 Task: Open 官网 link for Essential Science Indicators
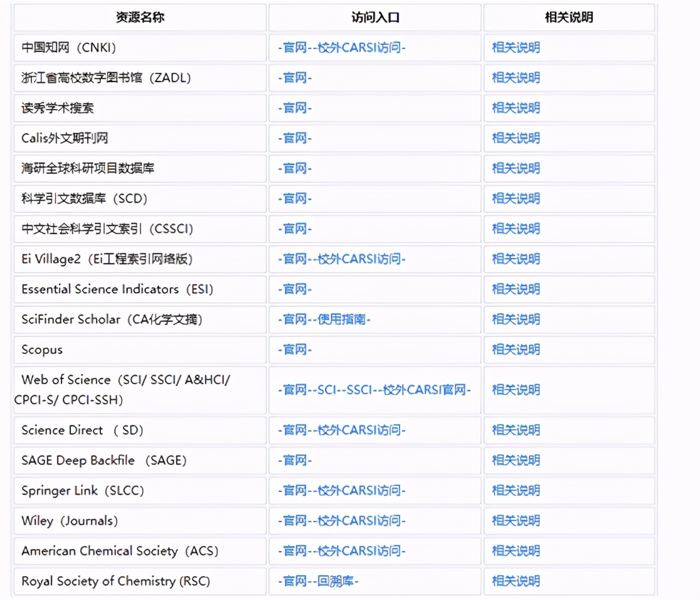(x=295, y=289)
